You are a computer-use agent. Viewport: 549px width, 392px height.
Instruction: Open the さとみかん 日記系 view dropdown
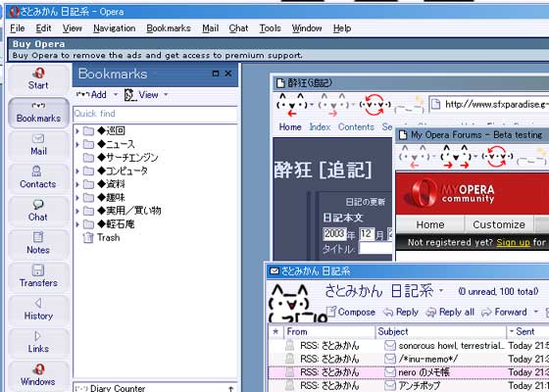point(441,290)
